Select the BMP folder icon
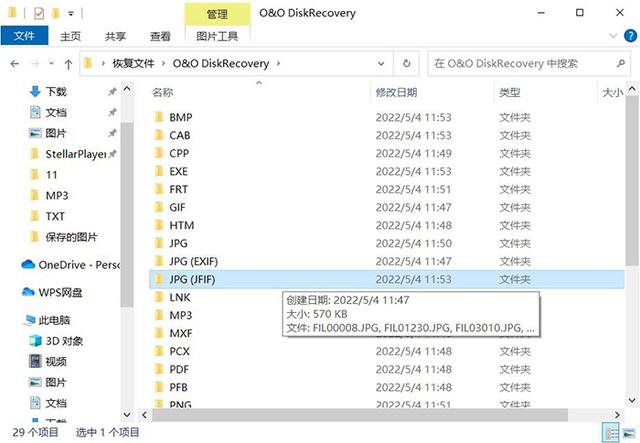 (159, 117)
